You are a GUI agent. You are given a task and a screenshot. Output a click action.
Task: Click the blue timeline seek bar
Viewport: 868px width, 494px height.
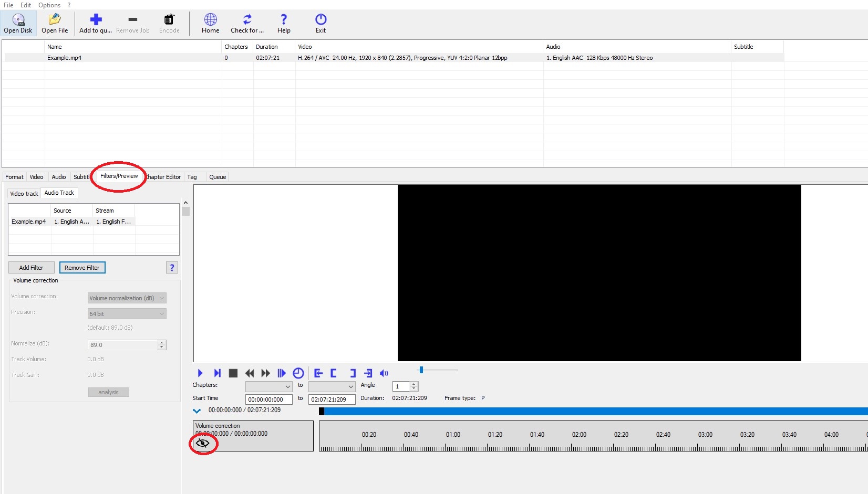[594, 412]
